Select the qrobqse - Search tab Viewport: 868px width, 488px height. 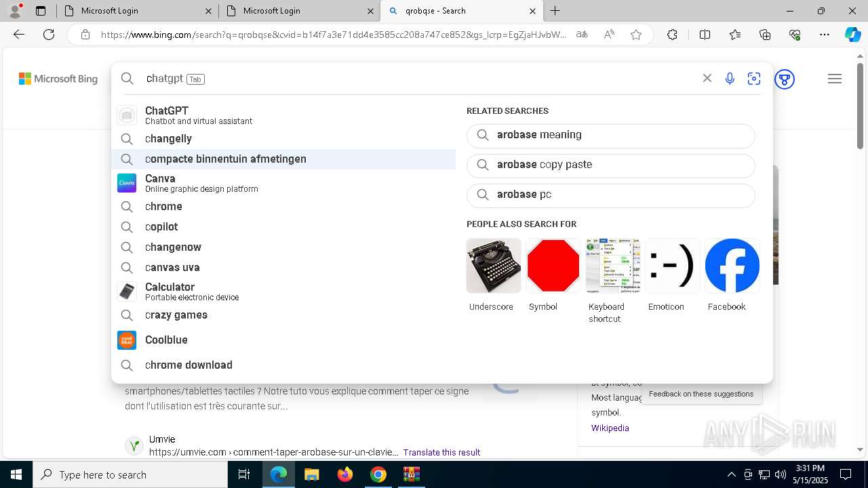point(462,11)
